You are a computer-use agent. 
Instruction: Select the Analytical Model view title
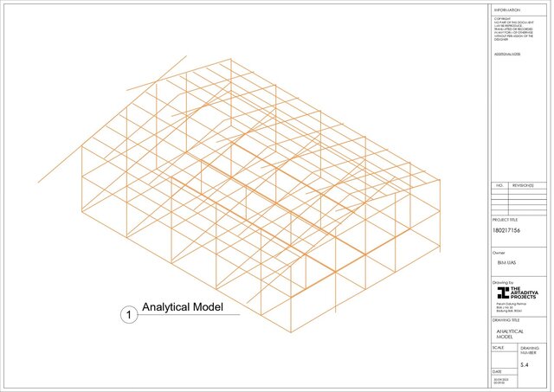[x=183, y=307]
